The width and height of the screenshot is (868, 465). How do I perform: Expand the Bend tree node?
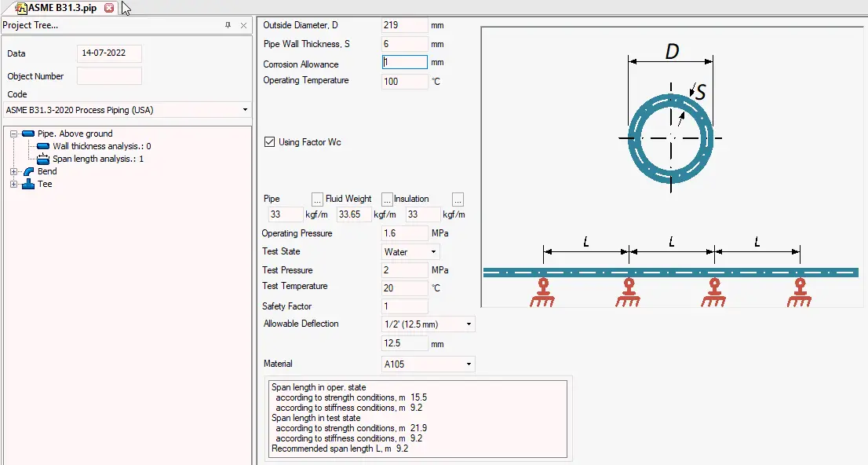tap(13, 171)
